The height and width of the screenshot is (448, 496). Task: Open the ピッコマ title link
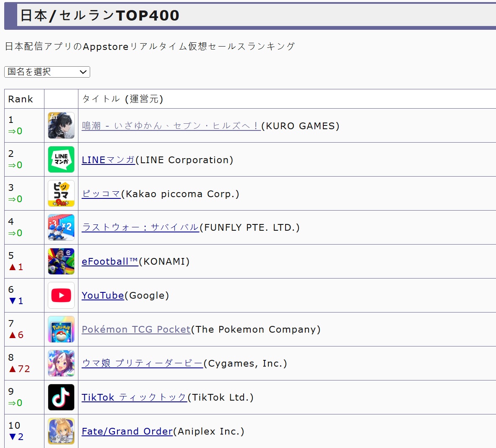[x=101, y=194]
